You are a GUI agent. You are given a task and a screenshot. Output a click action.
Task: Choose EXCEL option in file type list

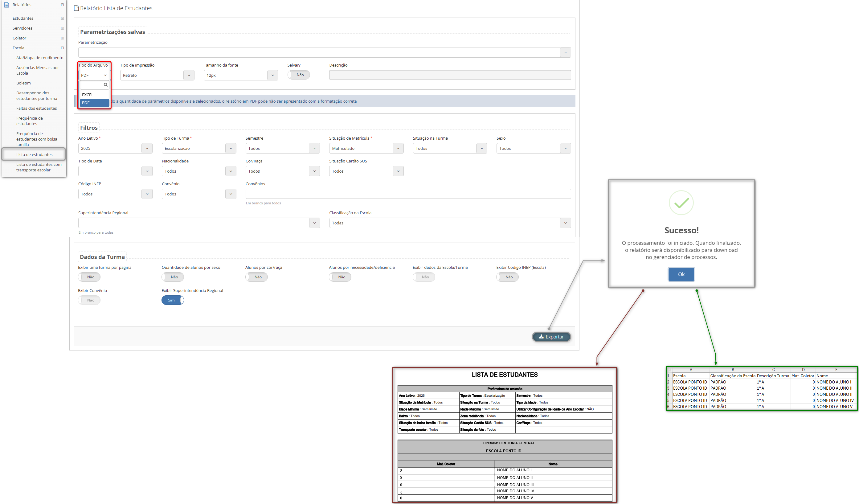pos(94,95)
